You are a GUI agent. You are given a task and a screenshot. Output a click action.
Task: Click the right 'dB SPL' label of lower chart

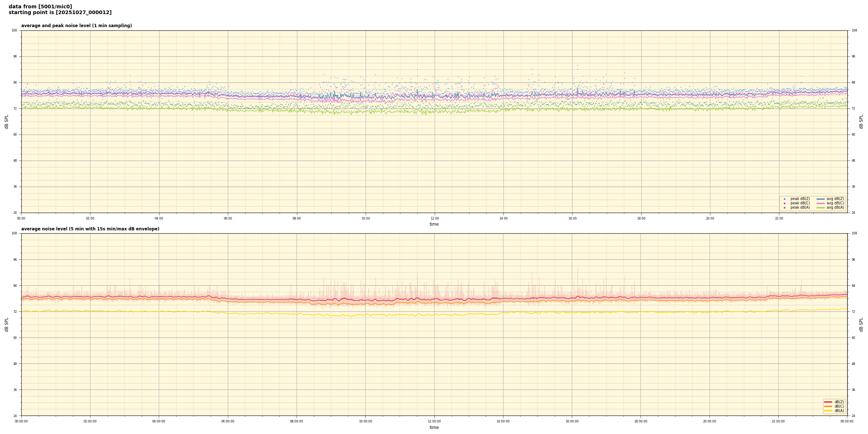click(x=861, y=324)
